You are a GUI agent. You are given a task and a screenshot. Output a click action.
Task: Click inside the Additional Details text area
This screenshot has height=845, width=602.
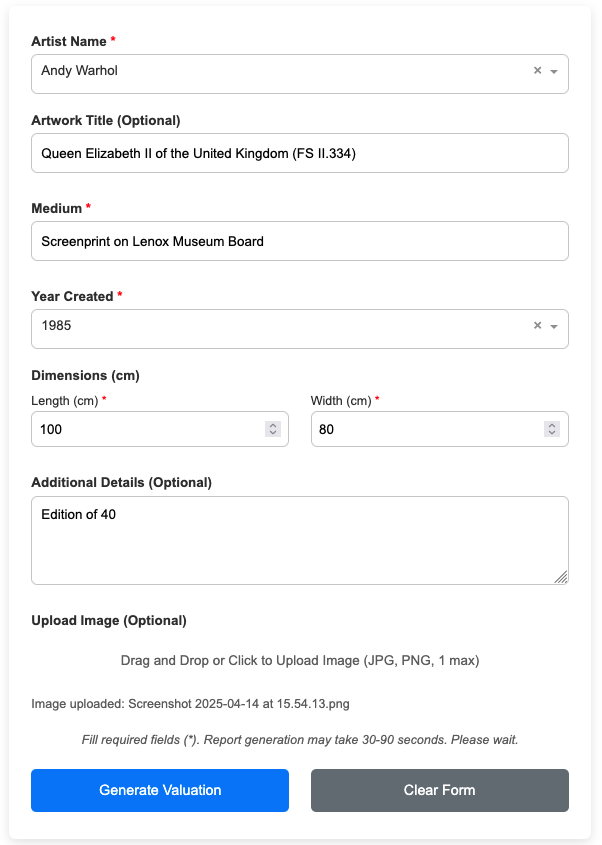coord(300,545)
